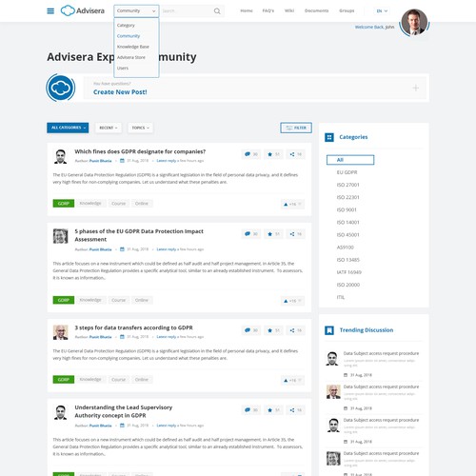Viewport: 476px width, 476px height.
Task: Click author avatar on '5 phases of the EU GDPR' post
Action: tap(60, 236)
